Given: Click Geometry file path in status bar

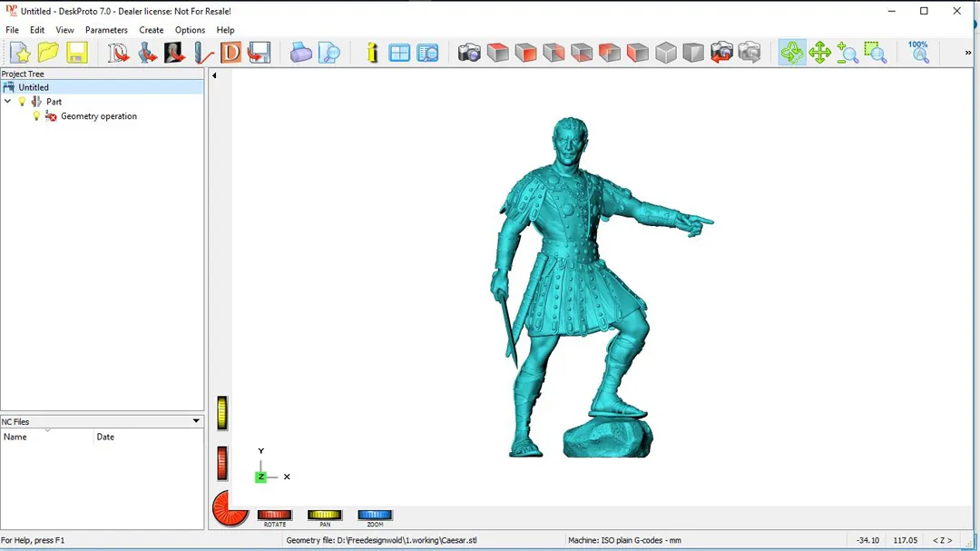Looking at the screenshot, I should tap(381, 540).
